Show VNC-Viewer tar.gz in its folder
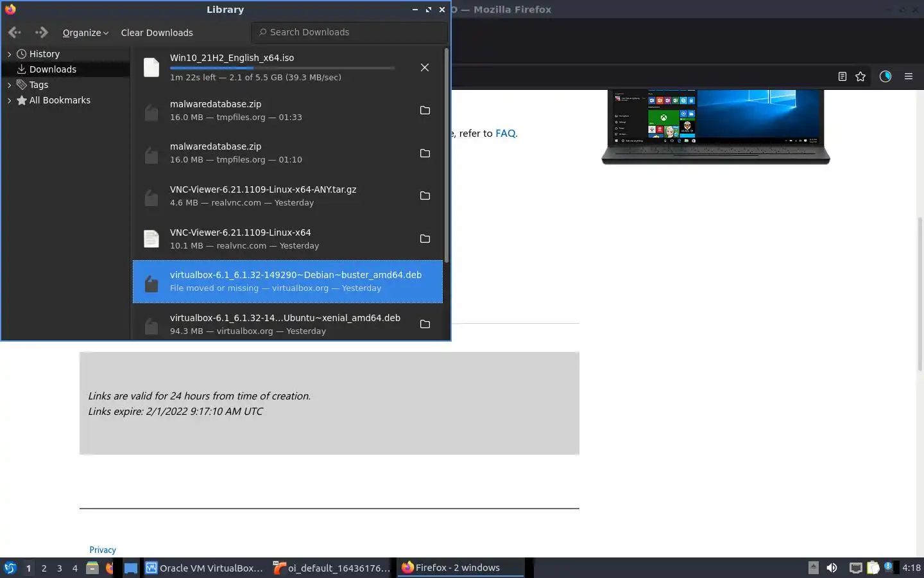The image size is (924, 578). (425, 196)
